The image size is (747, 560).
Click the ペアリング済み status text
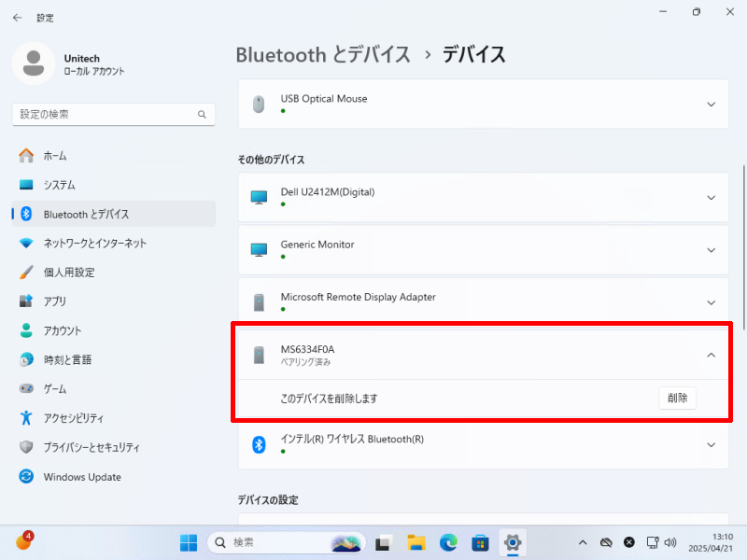pyautogui.click(x=305, y=362)
